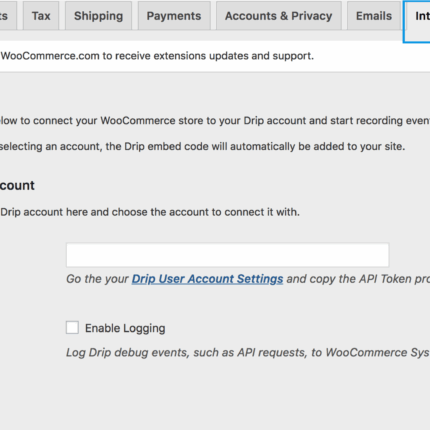
Task: Open the cut-off tab left of Tax
Action: tap(8, 16)
